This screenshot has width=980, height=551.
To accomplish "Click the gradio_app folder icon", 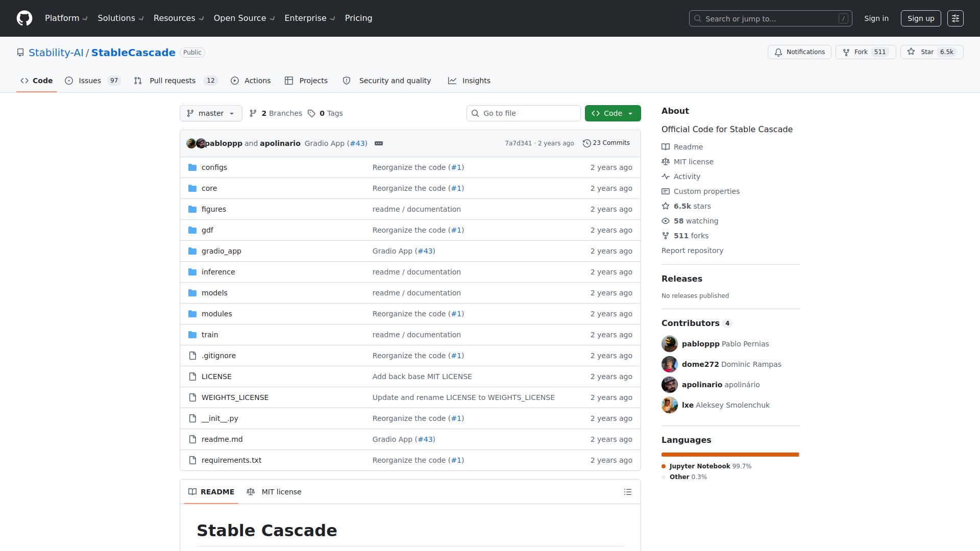I will (192, 251).
